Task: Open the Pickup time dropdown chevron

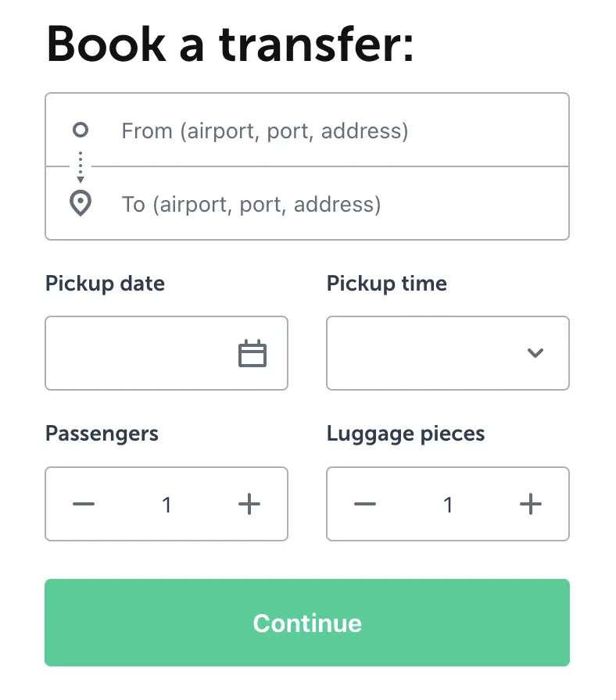Action: coord(535,352)
